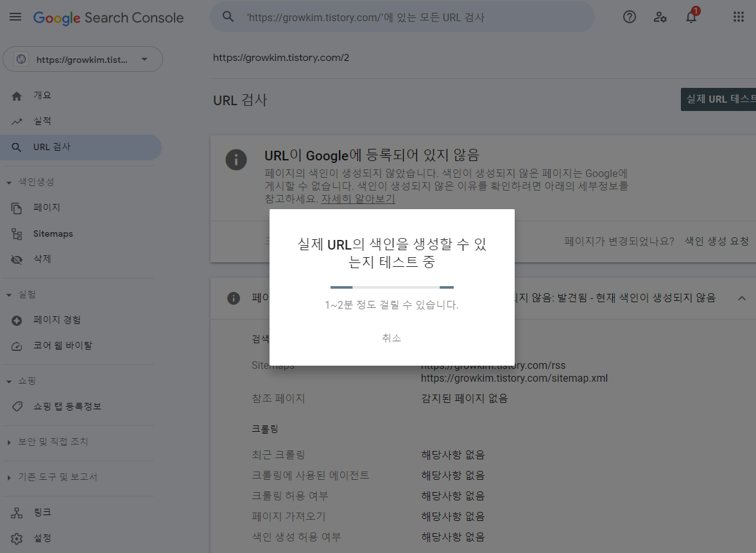The image size is (756, 553).
Task: Click the tag icon beside 쇼핑 탭 등록정보
Action: 17,407
